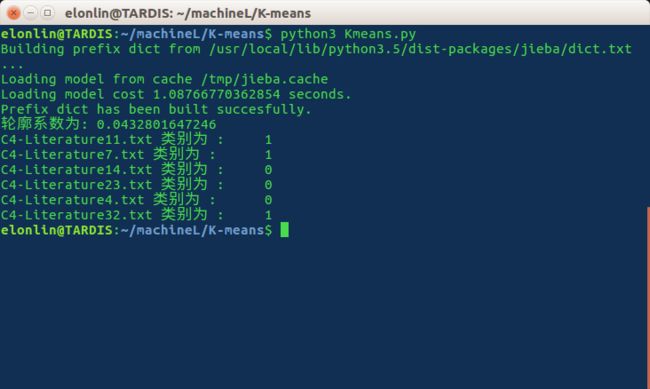Click the window title elonlin@TARDIS
This screenshot has width=650, height=389.
tap(188, 13)
